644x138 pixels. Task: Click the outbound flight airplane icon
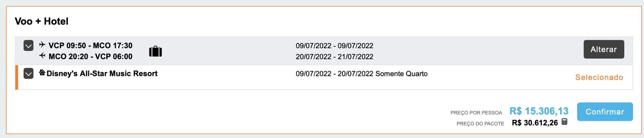click(x=42, y=45)
